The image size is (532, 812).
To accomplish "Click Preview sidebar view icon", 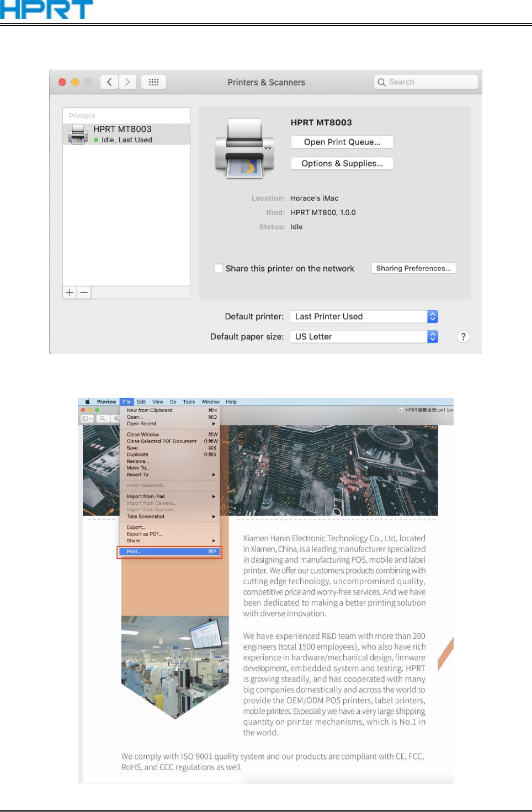I will tap(87, 419).
